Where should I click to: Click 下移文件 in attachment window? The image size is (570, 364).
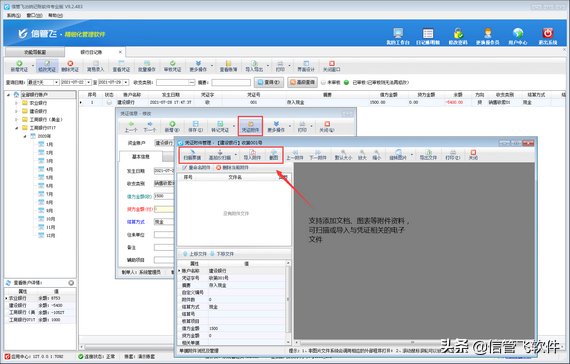click(222, 254)
